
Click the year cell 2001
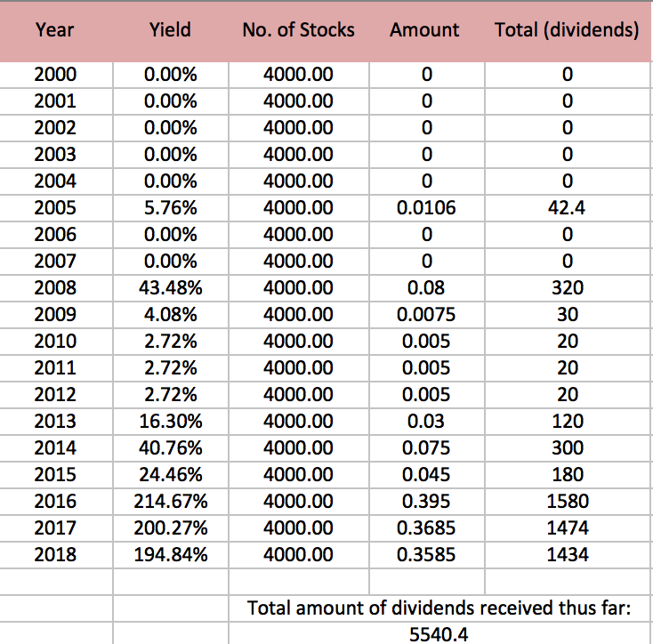pos(55,101)
